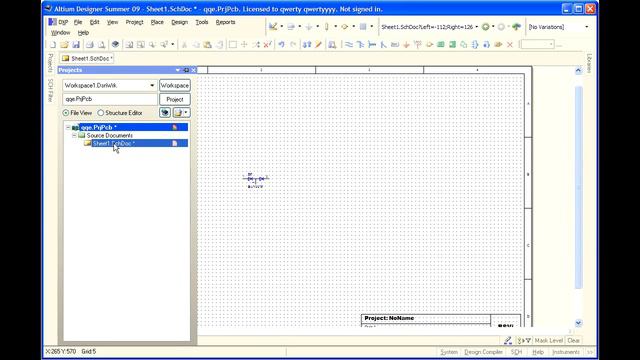
Task: Open the Tools menu
Action: pyautogui.click(x=202, y=22)
